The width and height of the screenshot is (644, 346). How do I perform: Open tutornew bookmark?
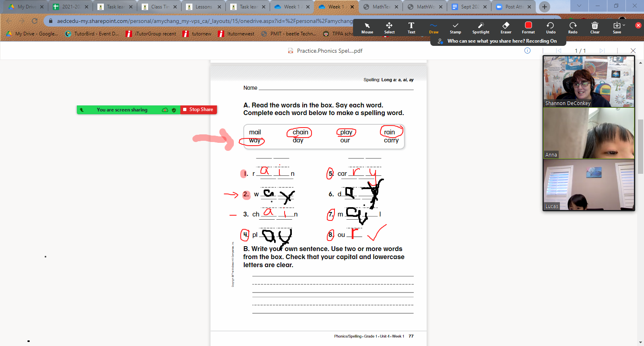(197, 34)
